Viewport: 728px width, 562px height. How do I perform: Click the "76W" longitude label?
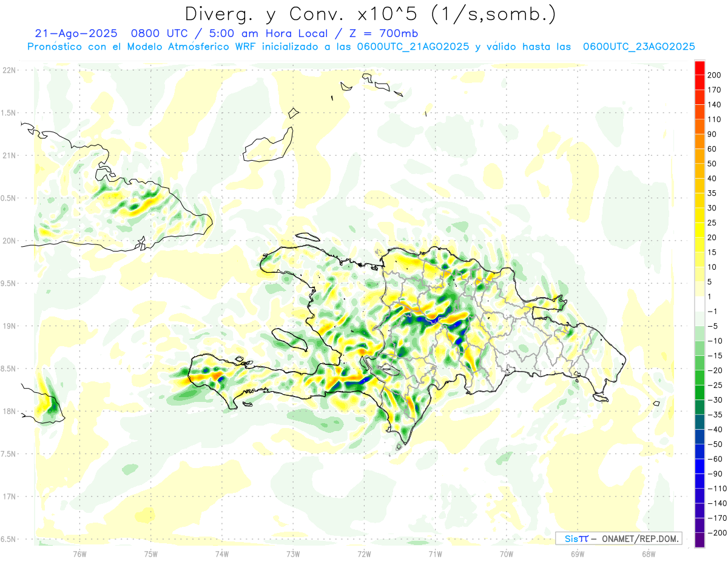(79, 554)
